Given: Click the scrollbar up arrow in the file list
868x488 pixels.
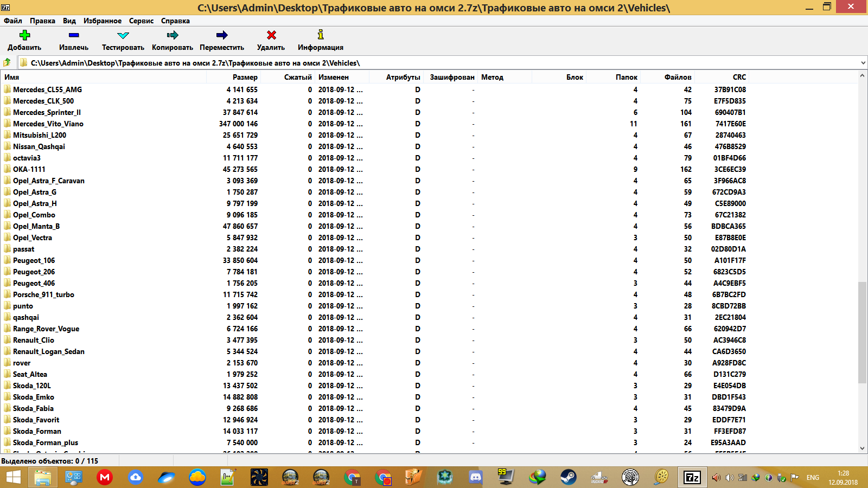Looking at the screenshot, I should click(863, 76).
